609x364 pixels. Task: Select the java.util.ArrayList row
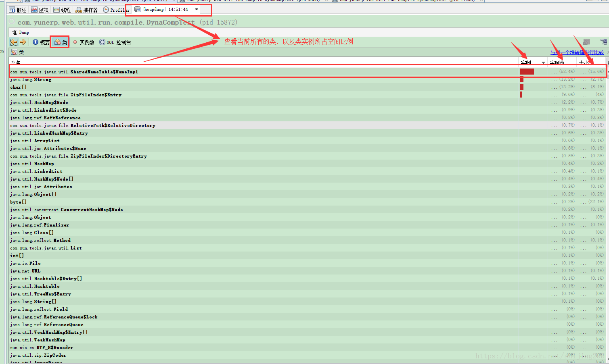(308, 141)
